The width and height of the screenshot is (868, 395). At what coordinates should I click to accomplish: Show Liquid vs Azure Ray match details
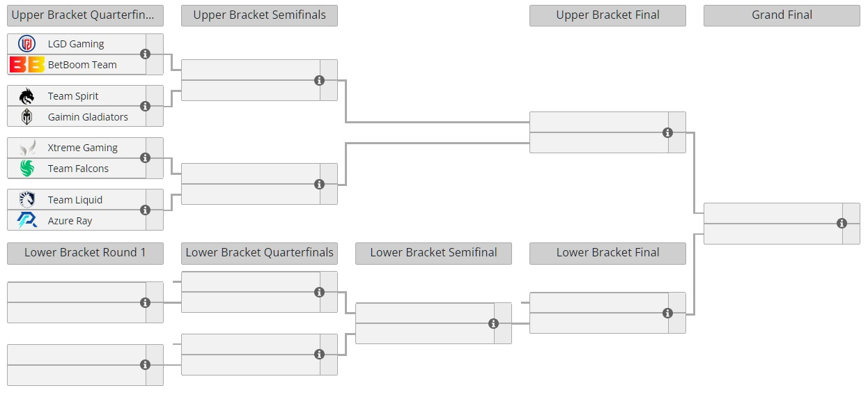tap(145, 210)
